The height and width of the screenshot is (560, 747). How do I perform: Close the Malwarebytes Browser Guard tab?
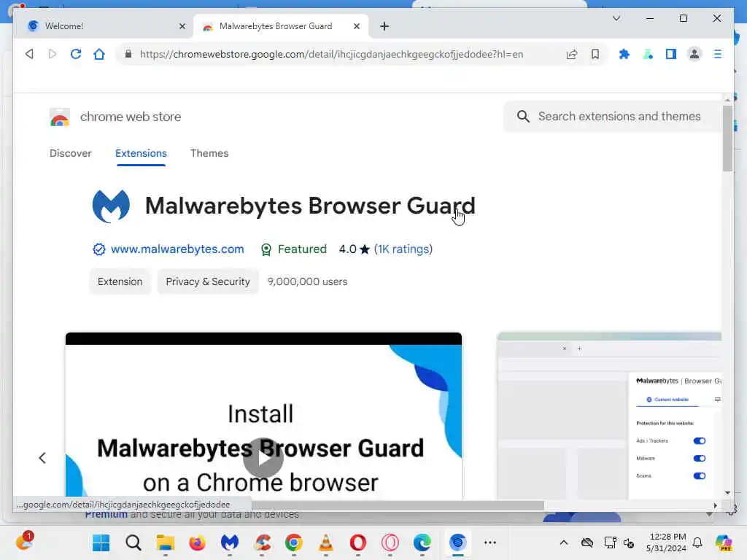point(356,26)
